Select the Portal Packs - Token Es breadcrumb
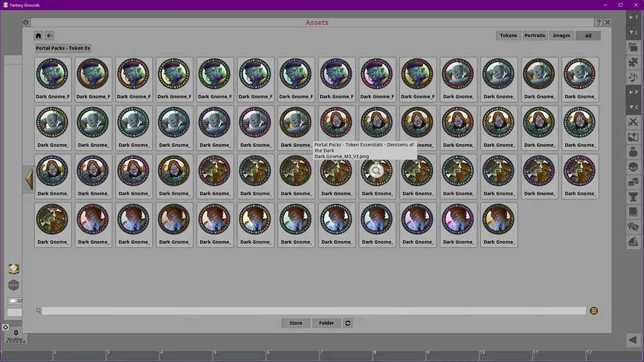The image size is (644, 362). coord(62,48)
